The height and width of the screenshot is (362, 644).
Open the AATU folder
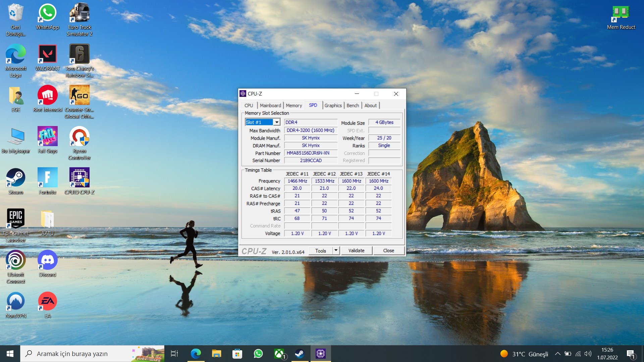(x=47, y=223)
